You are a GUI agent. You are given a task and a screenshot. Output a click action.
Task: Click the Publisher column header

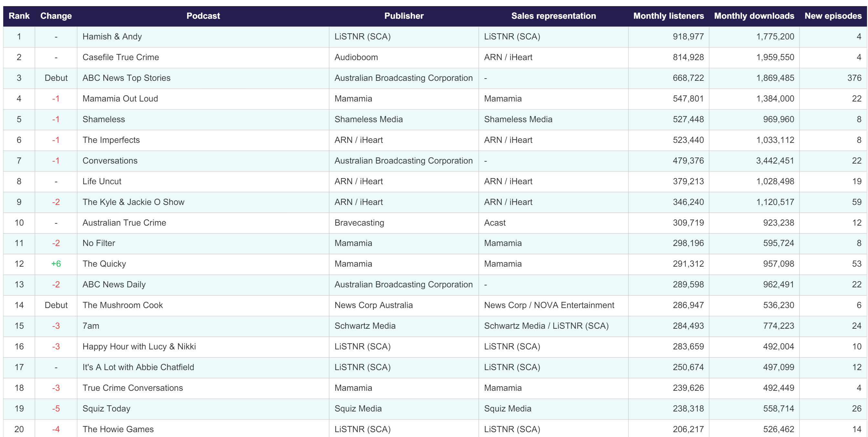tap(404, 16)
